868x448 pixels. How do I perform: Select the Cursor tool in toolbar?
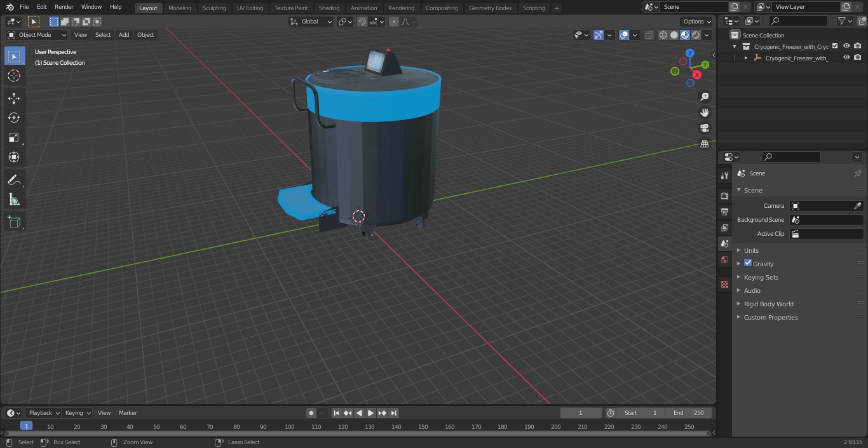pyautogui.click(x=14, y=76)
